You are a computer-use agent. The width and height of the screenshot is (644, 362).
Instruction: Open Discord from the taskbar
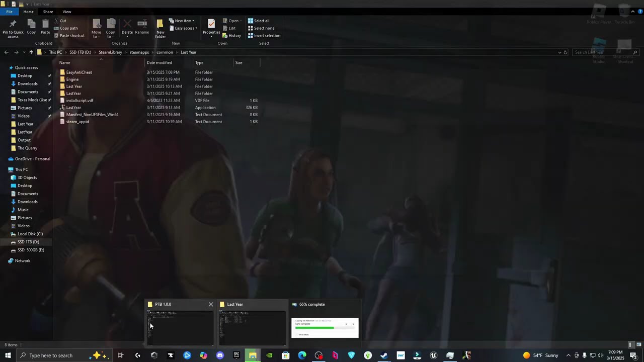(220, 355)
